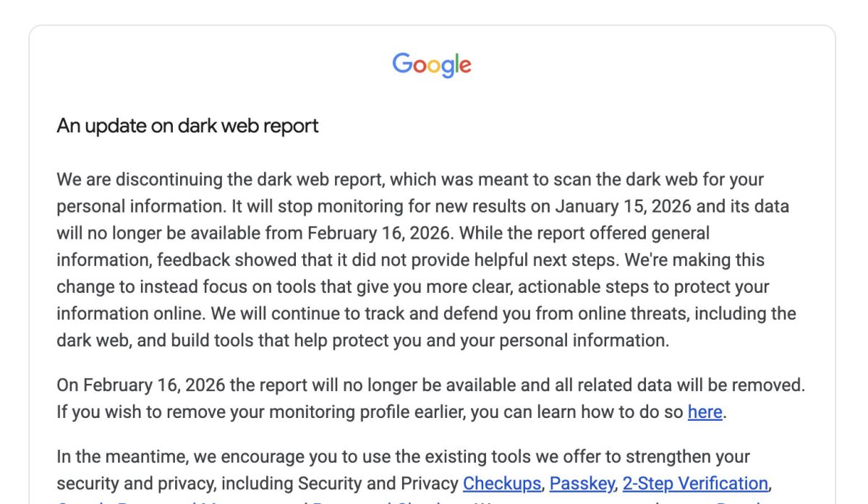The width and height of the screenshot is (868, 504).
Task: Open the 2-Step Verification link
Action: point(695,483)
